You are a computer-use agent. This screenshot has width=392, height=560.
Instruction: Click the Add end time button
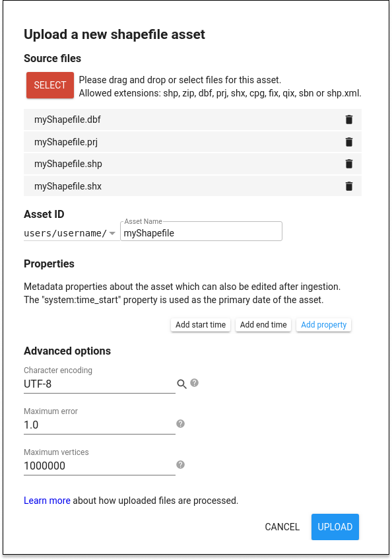263,325
